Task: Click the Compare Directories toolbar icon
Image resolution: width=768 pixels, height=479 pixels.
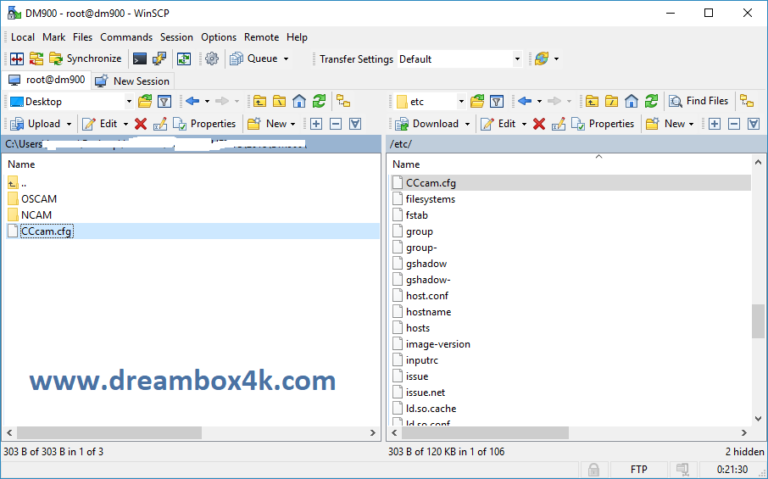Action: pos(17,59)
